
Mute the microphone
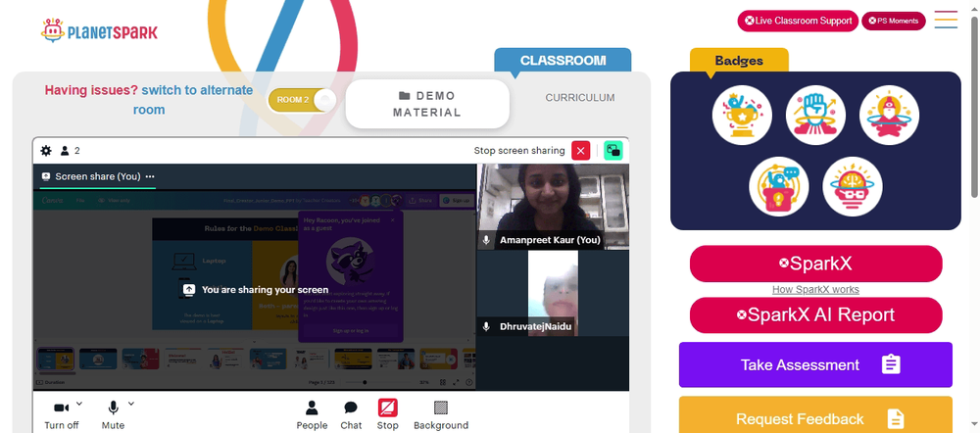pos(113,415)
